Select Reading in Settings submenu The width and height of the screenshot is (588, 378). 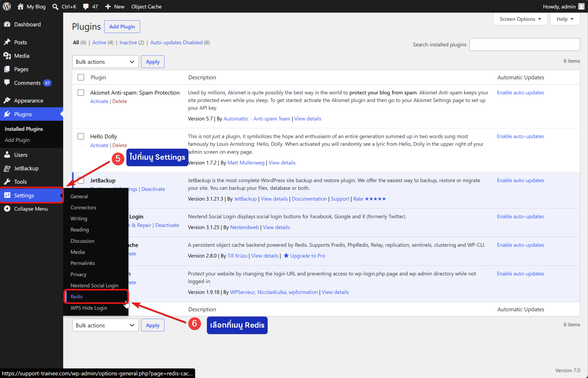80,229
